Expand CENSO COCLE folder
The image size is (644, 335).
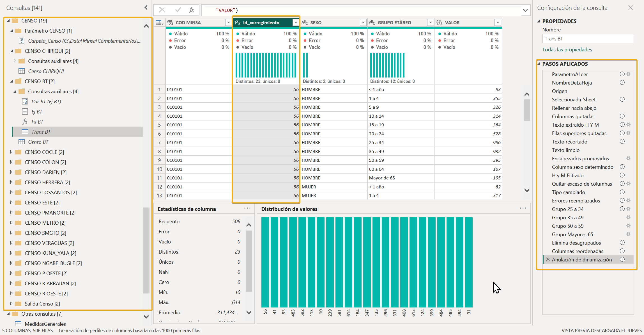(11, 152)
